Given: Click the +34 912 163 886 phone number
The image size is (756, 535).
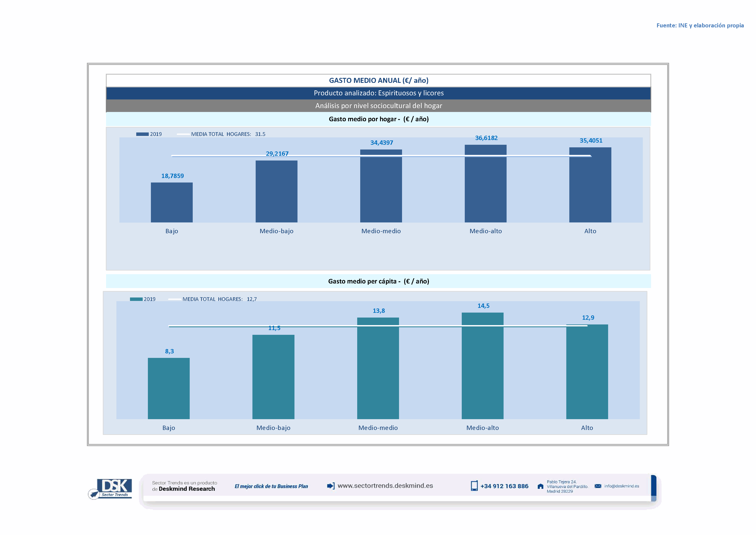Looking at the screenshot, I should click(504, 486).
